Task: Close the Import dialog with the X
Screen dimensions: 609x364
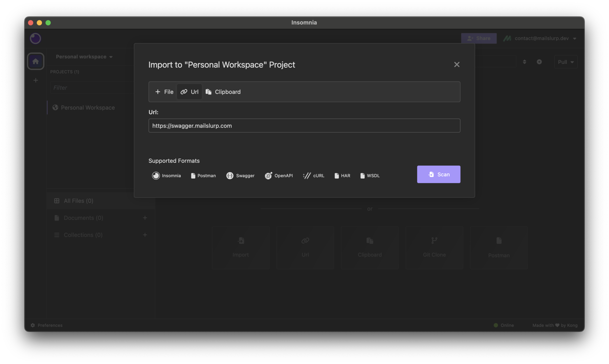Action: coord(457,64)
